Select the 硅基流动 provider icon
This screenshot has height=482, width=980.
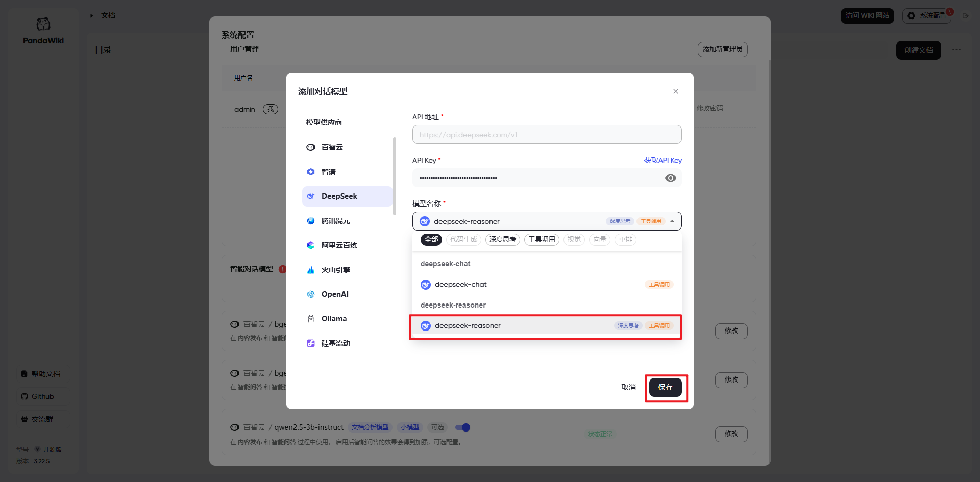click(311, 343)
